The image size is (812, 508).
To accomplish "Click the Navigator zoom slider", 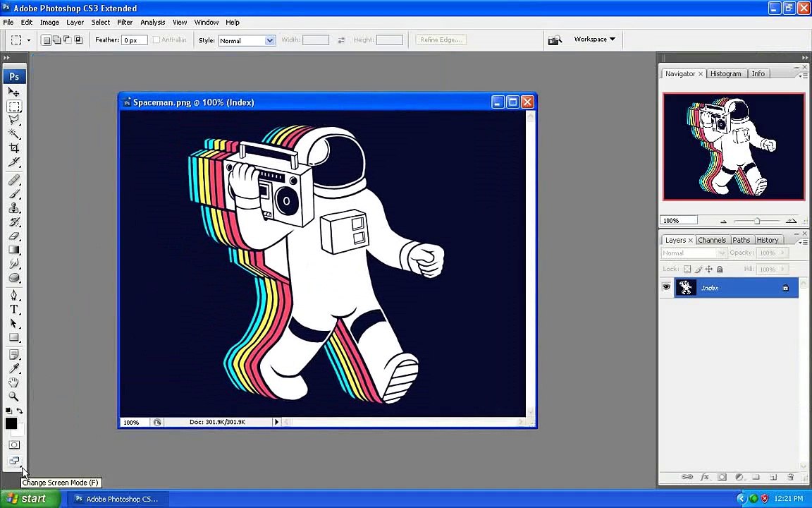I will (x=756, y=221).
